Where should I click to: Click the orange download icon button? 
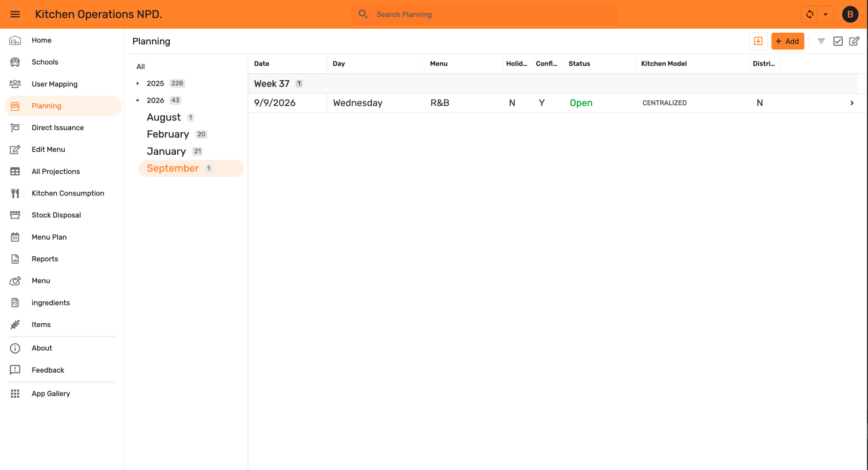pos(758,41)
